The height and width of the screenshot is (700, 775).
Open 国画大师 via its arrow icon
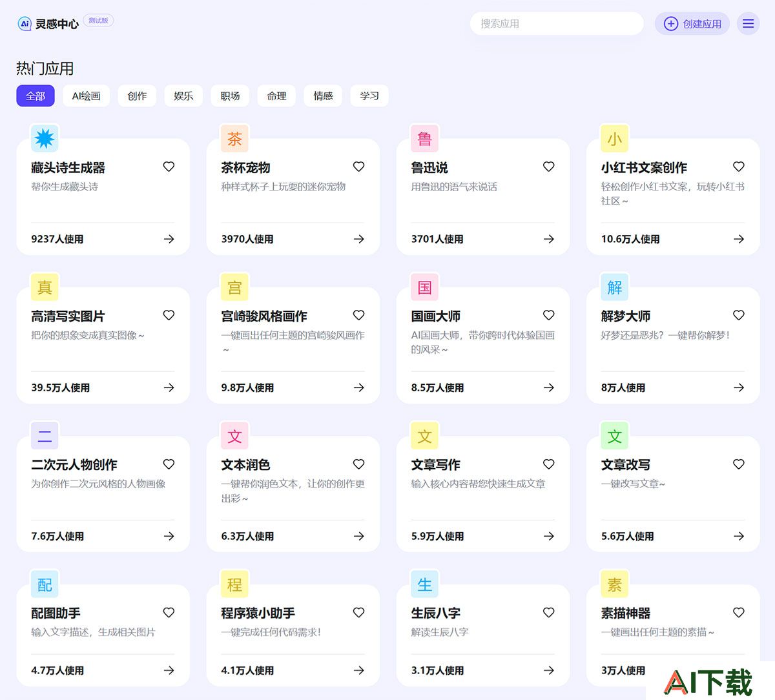pos(548,387)
